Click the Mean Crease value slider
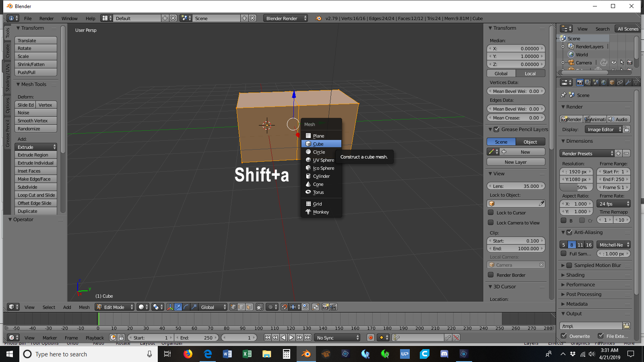The width and height of the screenshot is (644, 362). point(516,117)
